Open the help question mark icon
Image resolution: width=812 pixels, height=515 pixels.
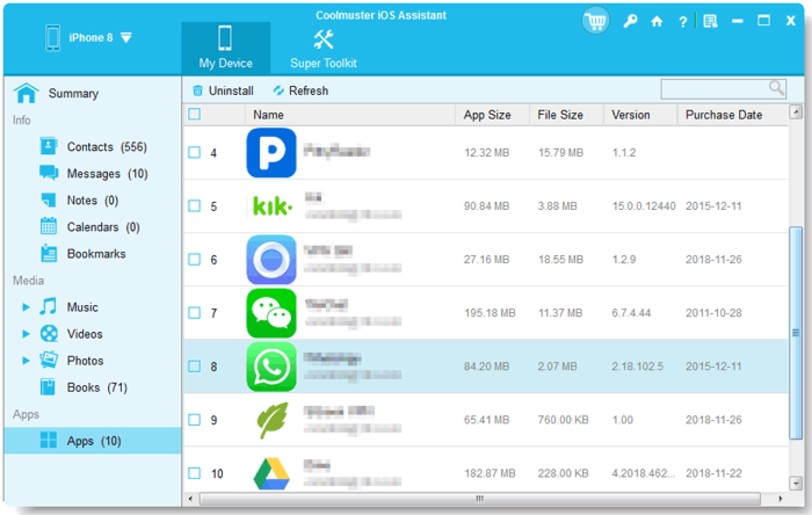click(683, 22)
